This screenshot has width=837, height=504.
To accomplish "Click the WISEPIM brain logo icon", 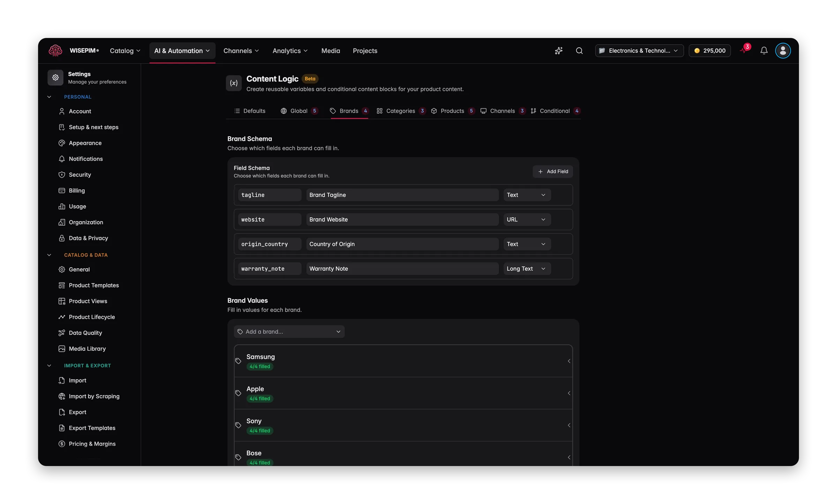I will pyautogui.click(x=55, y=51).
